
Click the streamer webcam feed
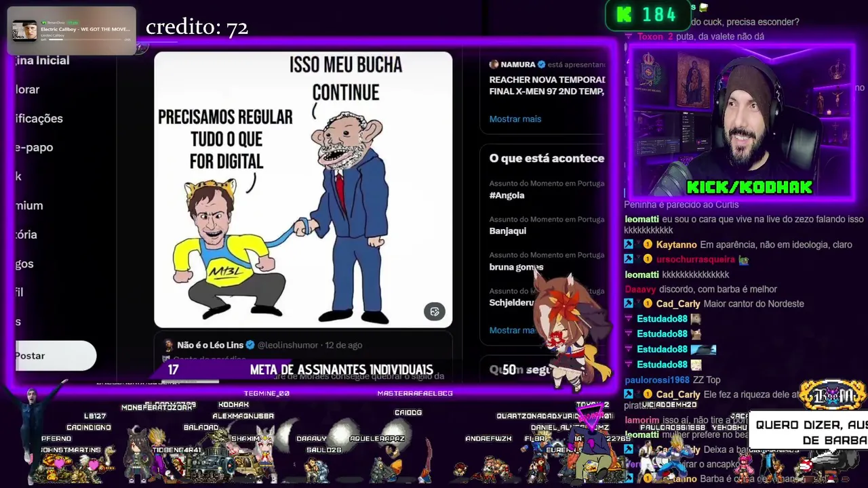[x=741, y=122]
